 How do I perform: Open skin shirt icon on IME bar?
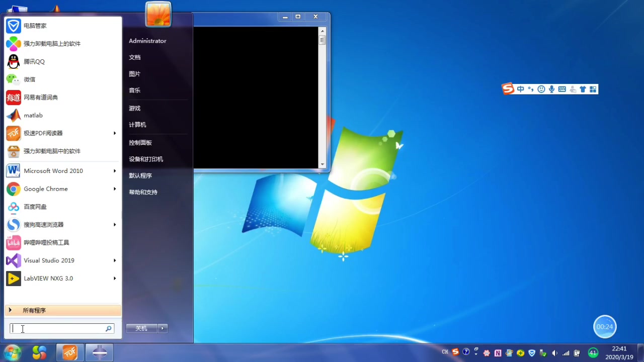(583, 89)
